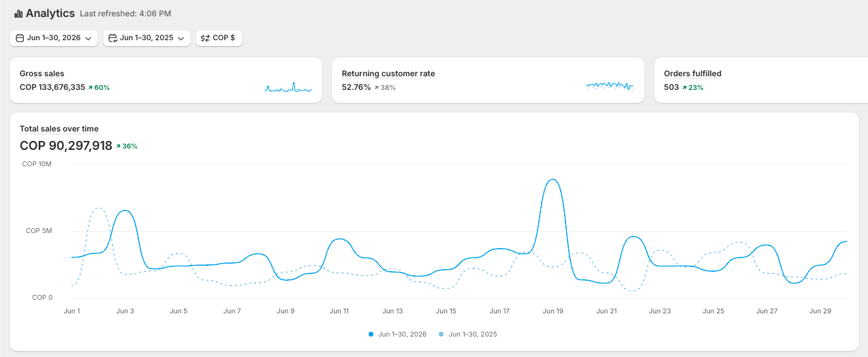Click the Analytics bar chart icon

point(18,14)
